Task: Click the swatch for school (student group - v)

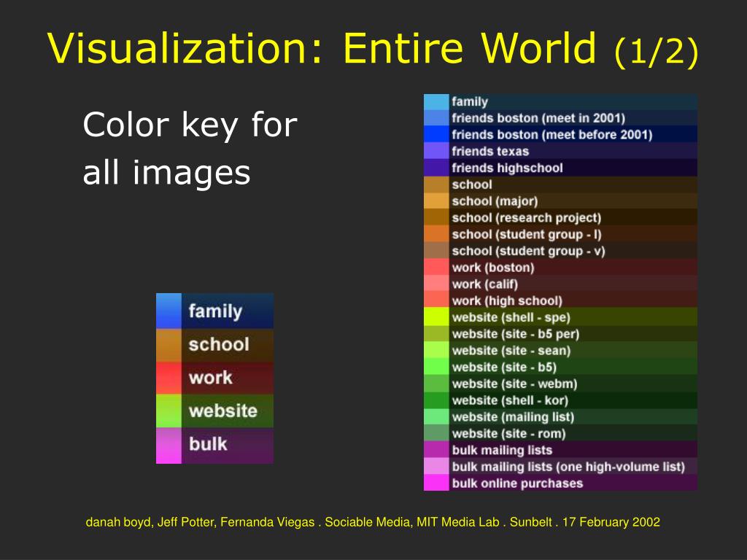Action: point(436,251)
